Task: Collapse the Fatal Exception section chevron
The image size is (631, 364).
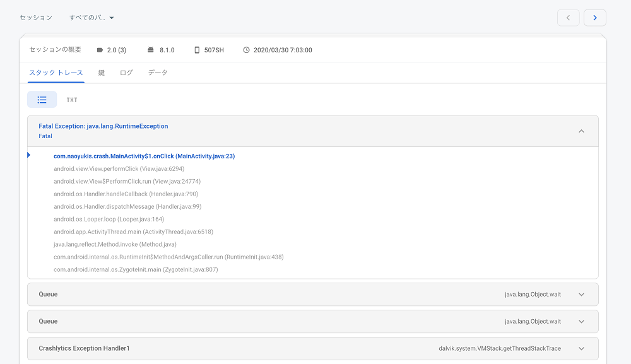Action: (581, 131)
